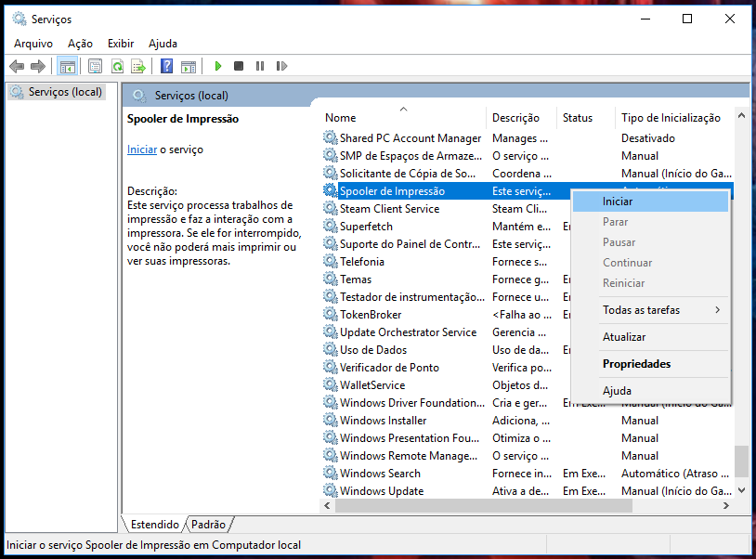The width and height of the screenshot is (756, 559).
Task: Open the Properties toolbar icon
Action: 95,66
